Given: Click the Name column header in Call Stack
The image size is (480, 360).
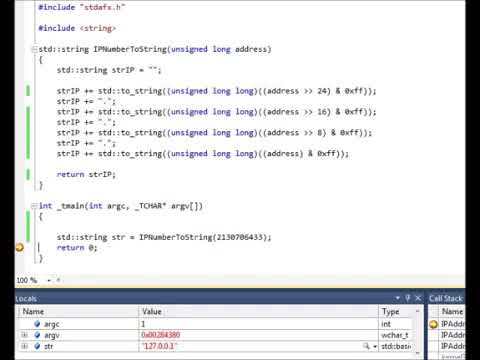Looking at the screenshot, I should point(452,312).
